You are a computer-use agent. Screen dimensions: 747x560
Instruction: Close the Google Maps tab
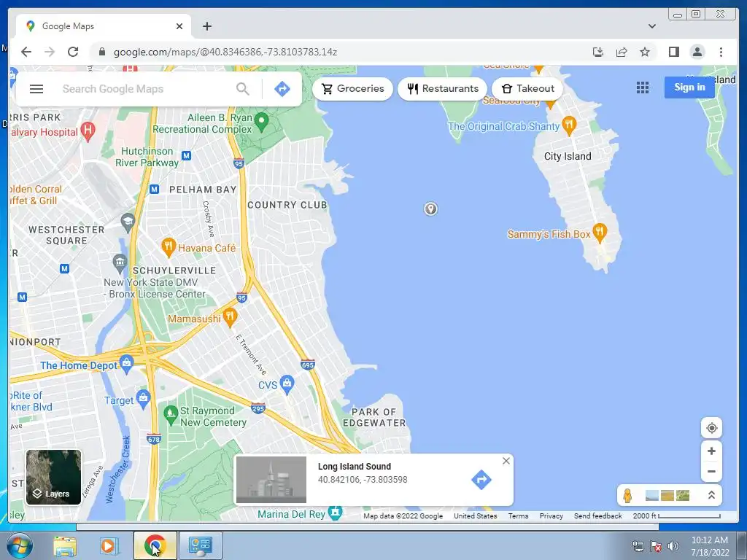[x=179, y=26]
